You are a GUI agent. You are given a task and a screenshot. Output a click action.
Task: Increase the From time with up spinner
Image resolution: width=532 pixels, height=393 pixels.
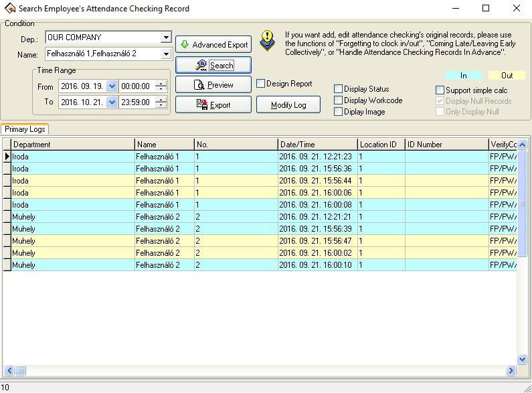(161, 83)
